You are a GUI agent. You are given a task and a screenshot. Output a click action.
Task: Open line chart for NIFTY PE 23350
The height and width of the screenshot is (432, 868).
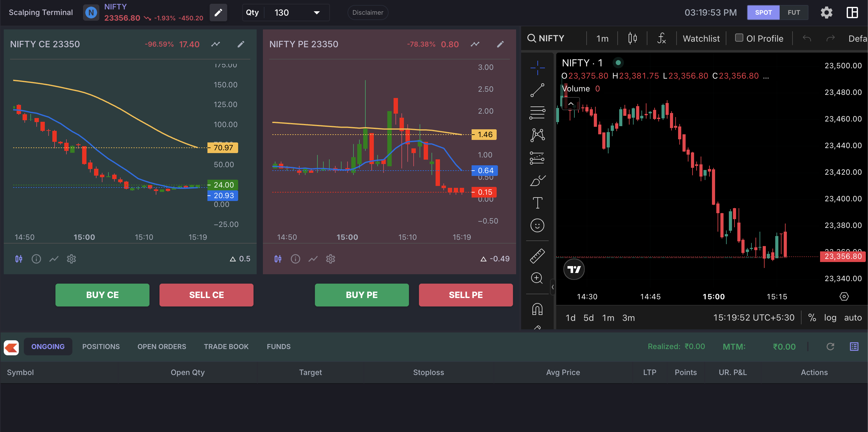[475, 44]
